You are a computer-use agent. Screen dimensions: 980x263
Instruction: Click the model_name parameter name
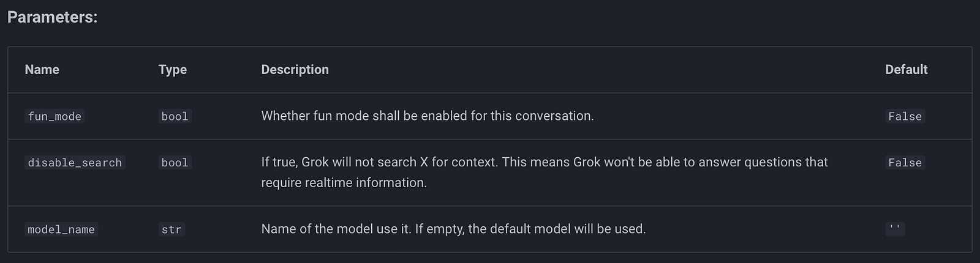click(x=61, y=229)
